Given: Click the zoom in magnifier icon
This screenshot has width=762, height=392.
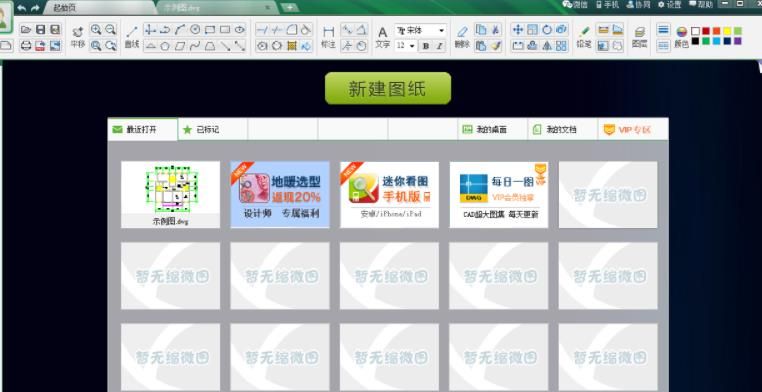Looking at the screenshot, I should click(x=96, y=30).
